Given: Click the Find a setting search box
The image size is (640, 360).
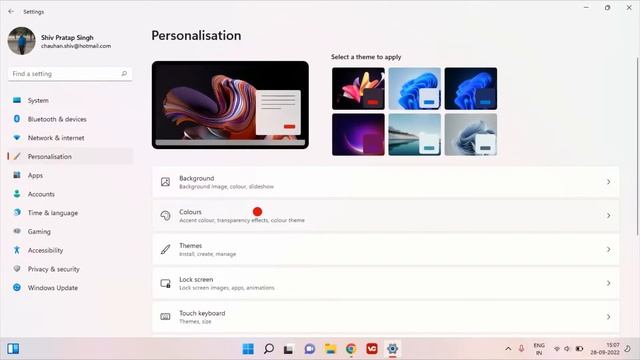Looking at the screenshot, I should point(70,74).
